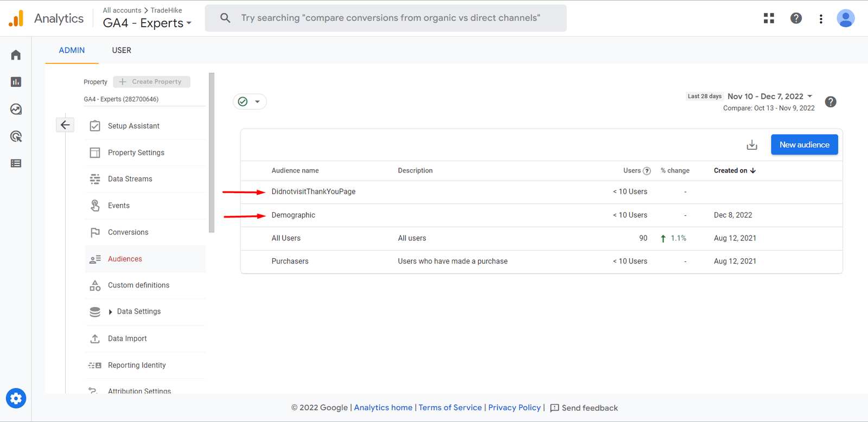Open the Privacy Policy link
The height and width of the screenshot is (422, 868).
514,407
